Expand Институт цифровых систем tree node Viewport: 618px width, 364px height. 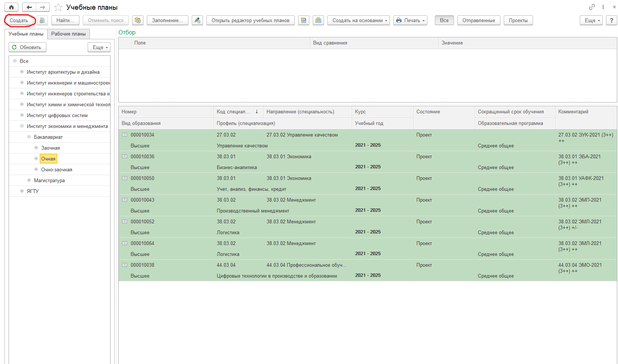pos(22,115)
